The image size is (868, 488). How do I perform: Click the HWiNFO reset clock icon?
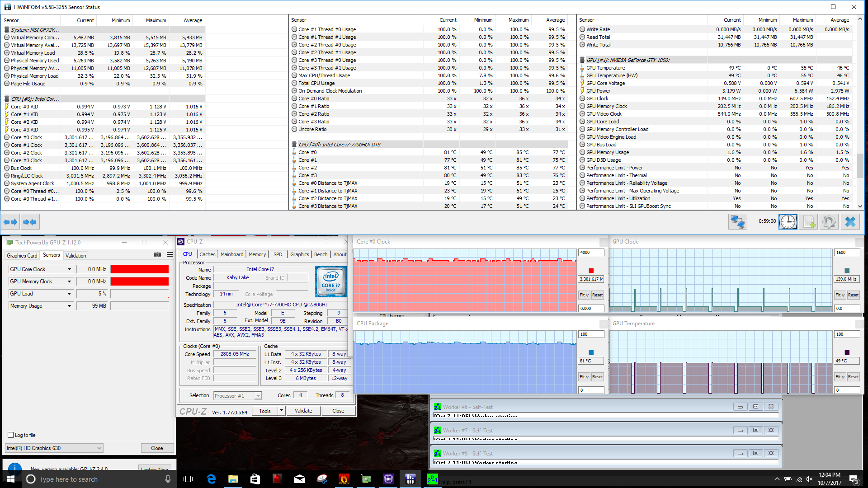tap(788, 221)
